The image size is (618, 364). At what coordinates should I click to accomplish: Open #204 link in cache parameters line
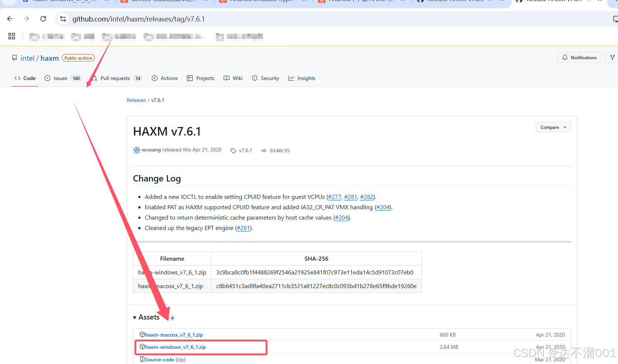tap(341, 217)
